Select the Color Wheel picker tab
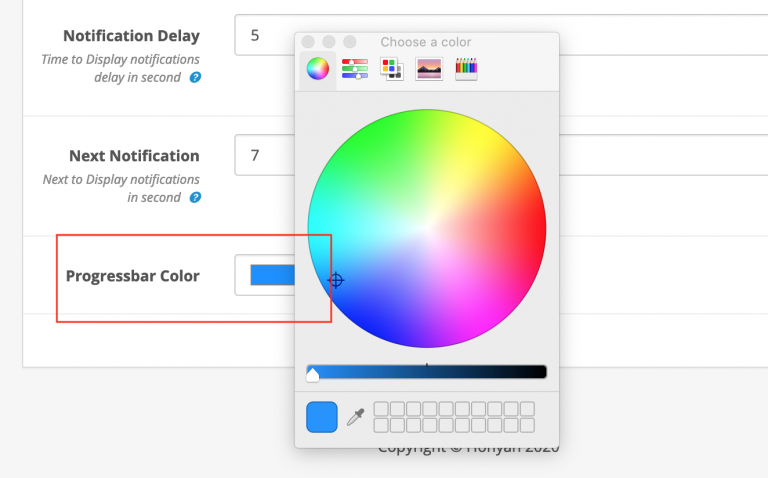768x478 pixels. pyautogui.click(x=318, y=69)
